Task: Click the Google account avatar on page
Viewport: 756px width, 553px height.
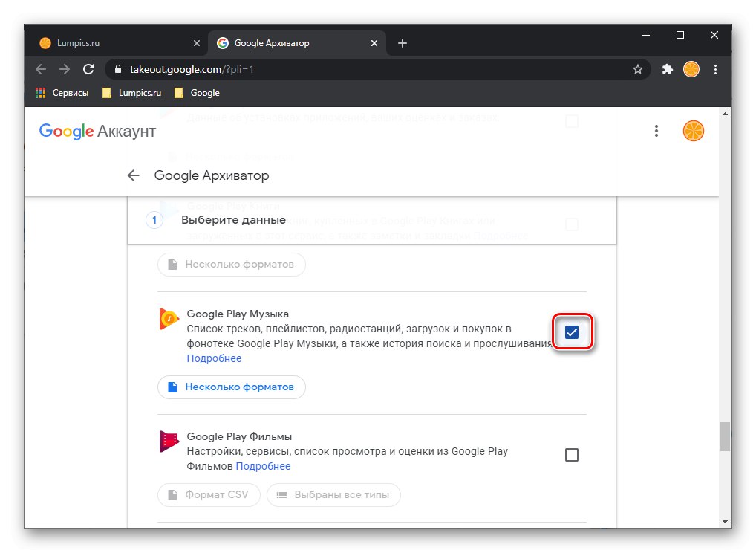Action: pos(693,131)
